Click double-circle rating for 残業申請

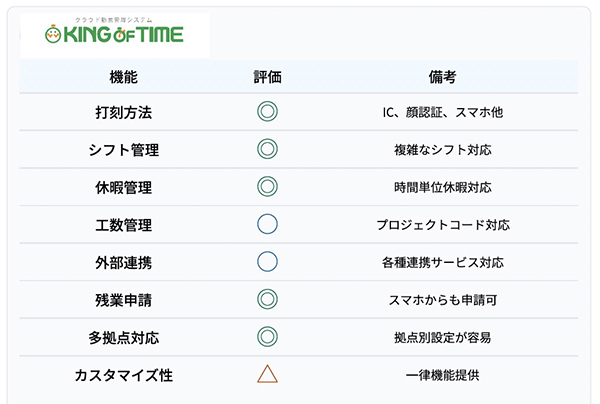coord(267,299)
